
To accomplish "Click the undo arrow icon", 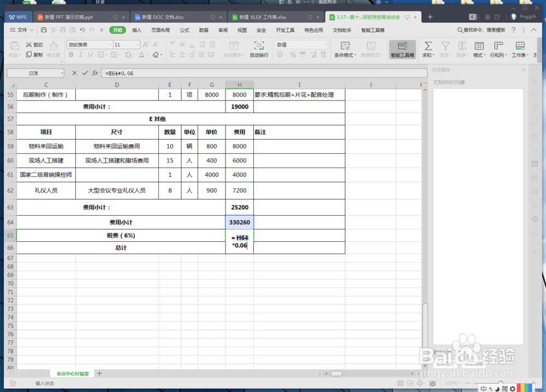I will pyautogui.click(x=82, y=30).
